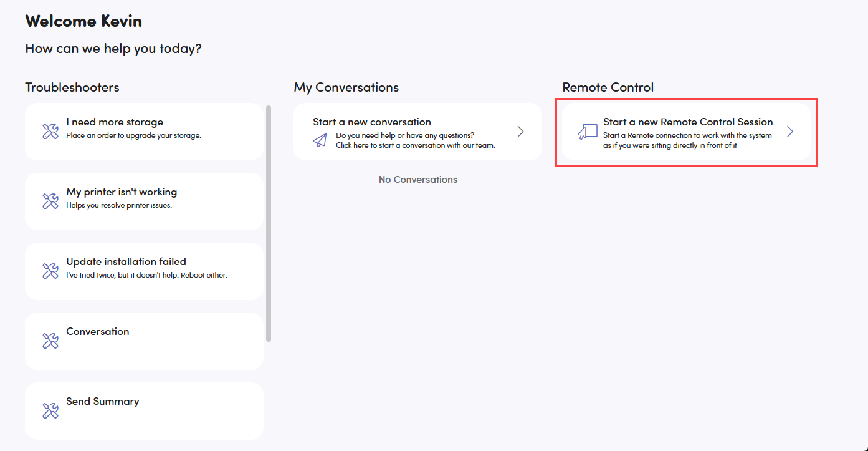
Task: Choose the Send Summary title
Action: pos(103,402)
